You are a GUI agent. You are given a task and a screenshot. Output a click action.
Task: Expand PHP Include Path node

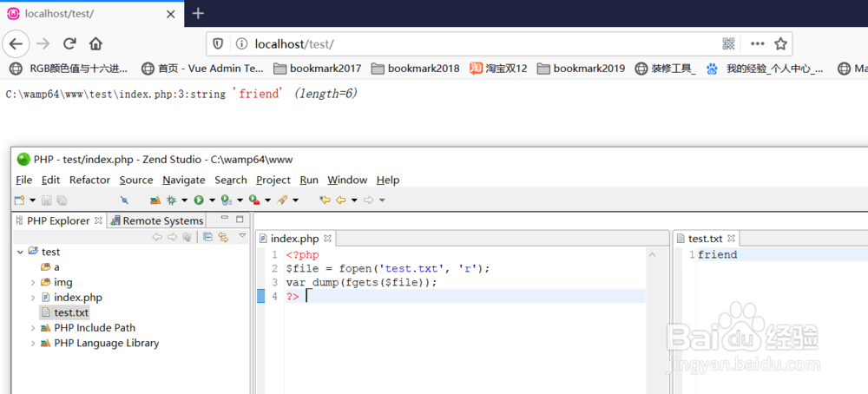point(33,327)
